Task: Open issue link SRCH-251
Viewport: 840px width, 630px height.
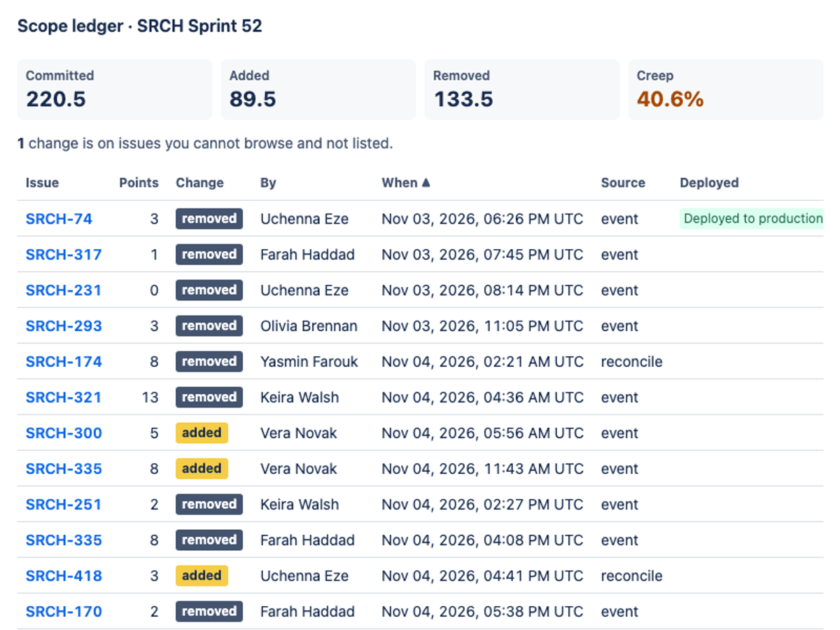Action: pyautogui.click(x=64, y=505)
